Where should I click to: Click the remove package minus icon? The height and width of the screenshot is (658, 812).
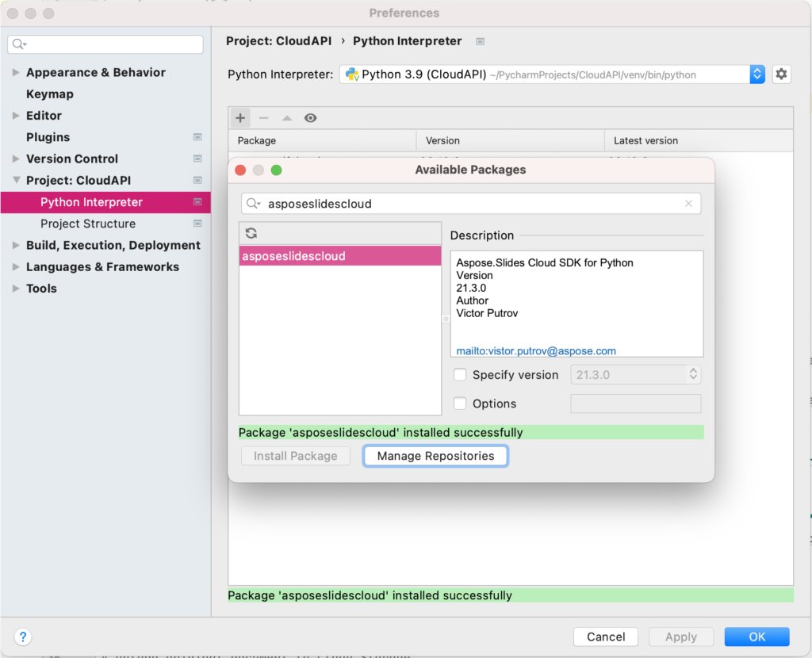pos(263,118)
